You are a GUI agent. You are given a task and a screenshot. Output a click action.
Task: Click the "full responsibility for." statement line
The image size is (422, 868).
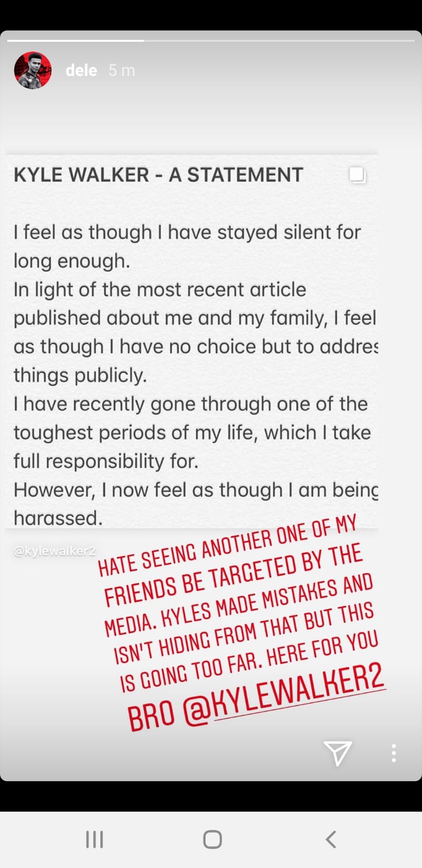pyautogui.click(x=106, y=461)
